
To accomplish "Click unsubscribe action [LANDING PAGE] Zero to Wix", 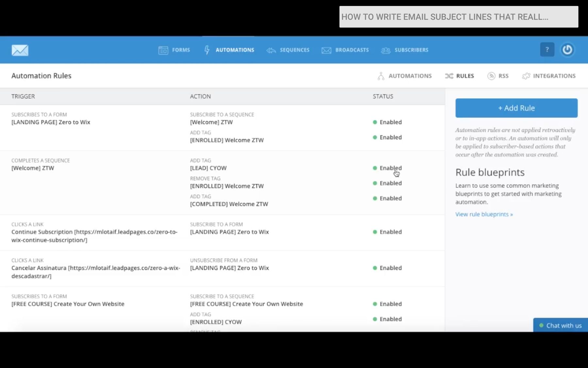I will coord(229,268).
